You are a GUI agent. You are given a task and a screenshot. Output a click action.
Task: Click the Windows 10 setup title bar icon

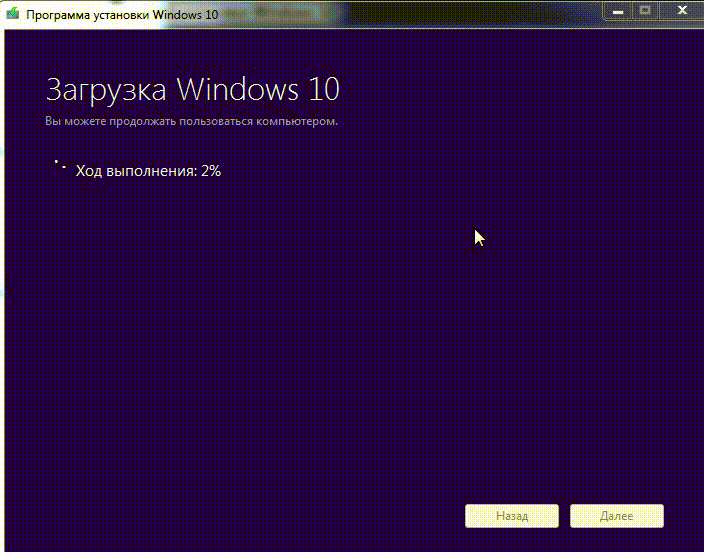(x=13, y=13)
